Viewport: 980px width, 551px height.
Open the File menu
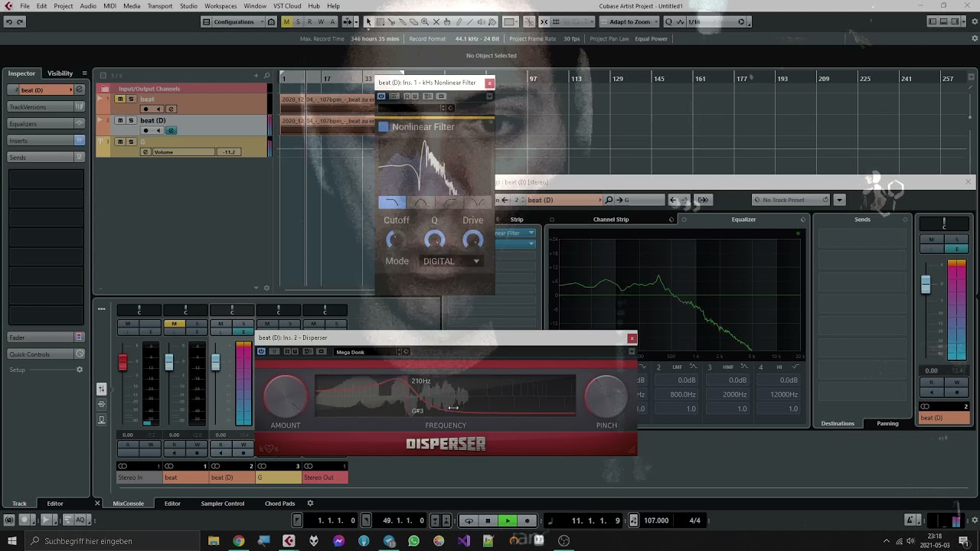24,6
